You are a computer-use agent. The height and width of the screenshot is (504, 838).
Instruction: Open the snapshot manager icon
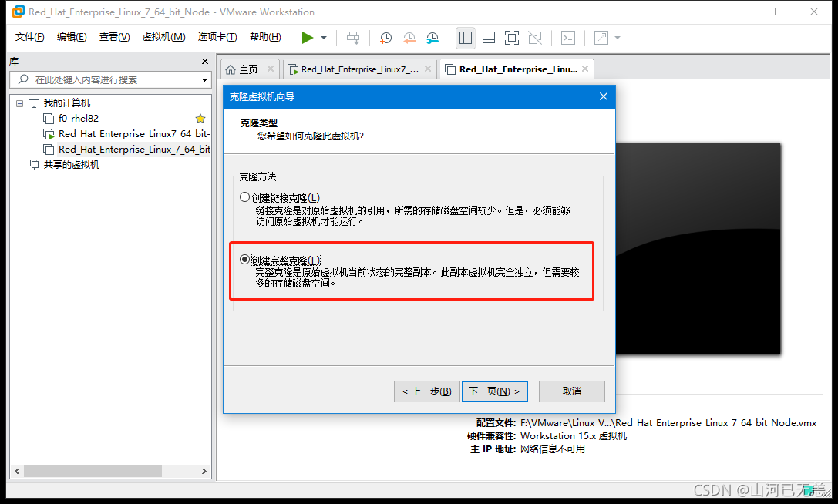tap(432, 38)
